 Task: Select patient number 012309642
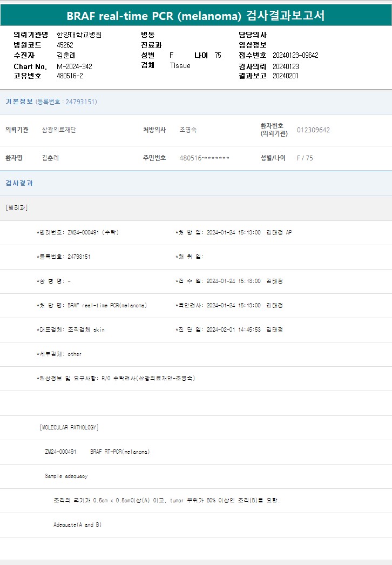coord(313,130)
